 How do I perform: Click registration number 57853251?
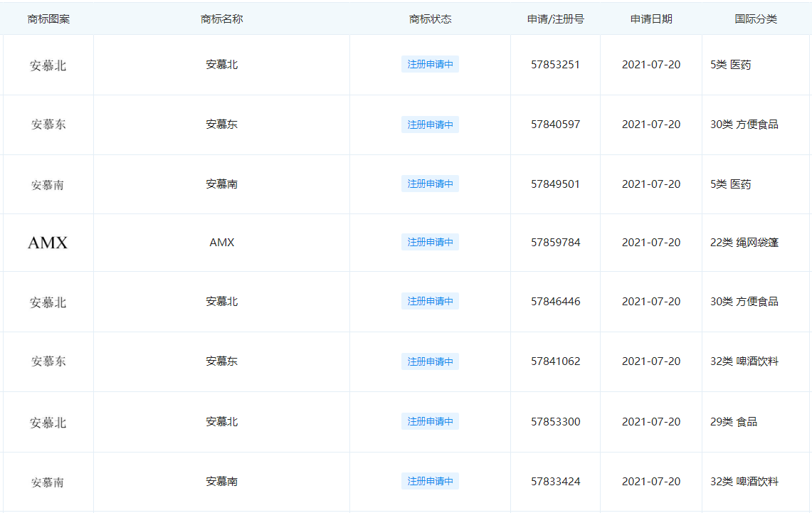click(x=555, y=65)
